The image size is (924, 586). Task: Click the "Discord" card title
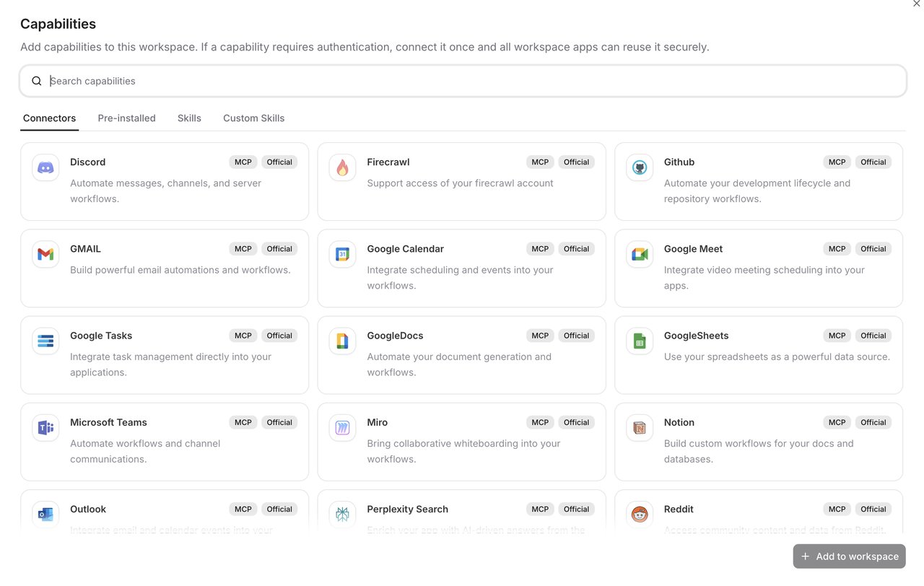point(88,162)
